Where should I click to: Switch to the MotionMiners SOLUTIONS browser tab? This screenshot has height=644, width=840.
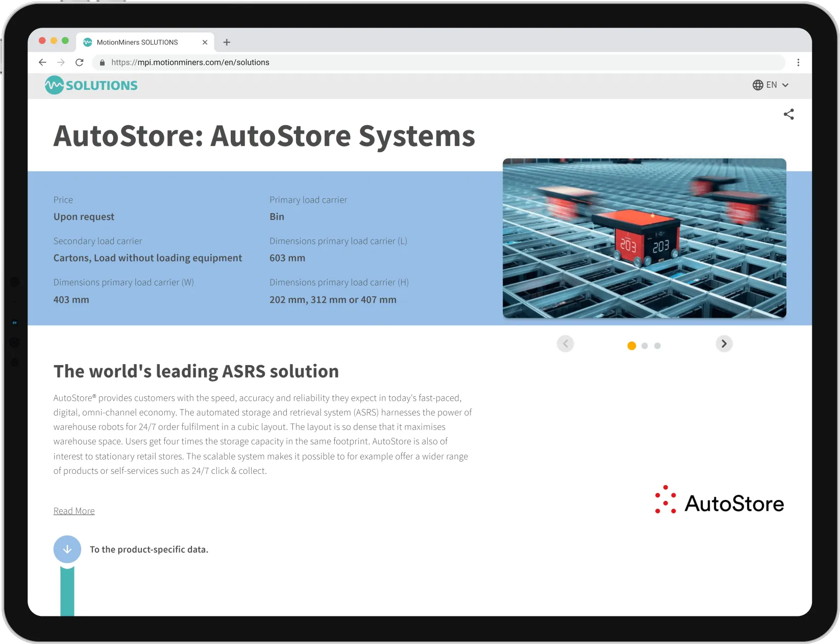(x=138, y=42)
